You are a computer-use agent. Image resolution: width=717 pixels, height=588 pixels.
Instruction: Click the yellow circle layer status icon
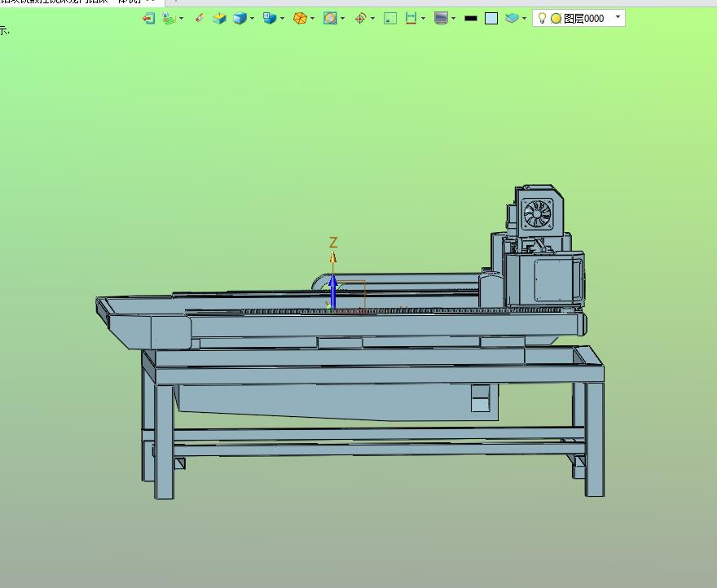point(556,18)
